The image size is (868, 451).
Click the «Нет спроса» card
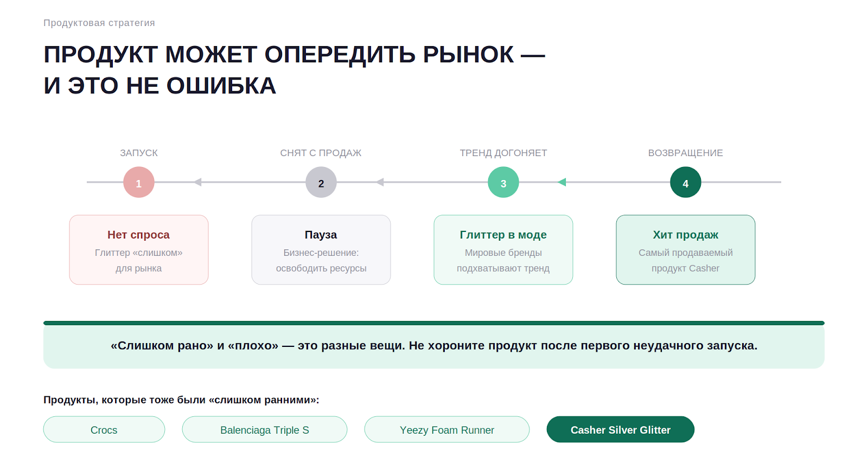[x=139, y=250]
